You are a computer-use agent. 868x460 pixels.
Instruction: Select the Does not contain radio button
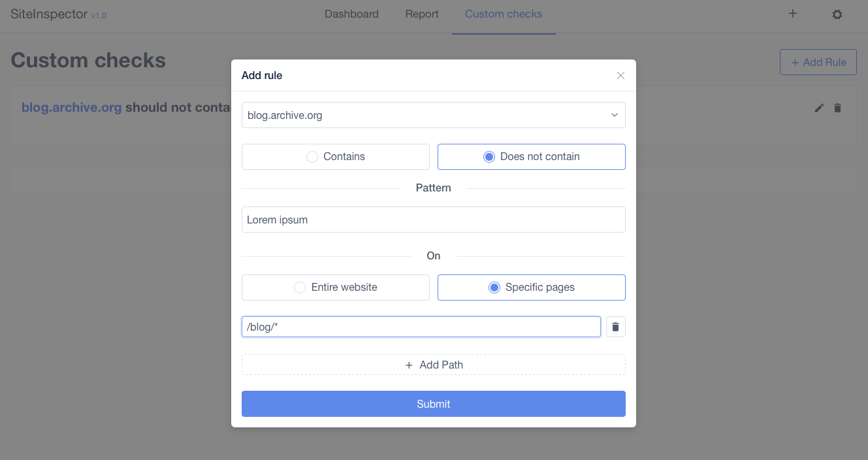click(531, 156)
